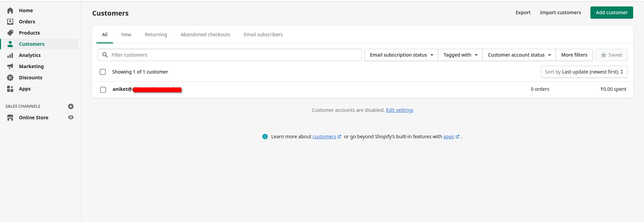Click Import customers

[x=560, y=13]
